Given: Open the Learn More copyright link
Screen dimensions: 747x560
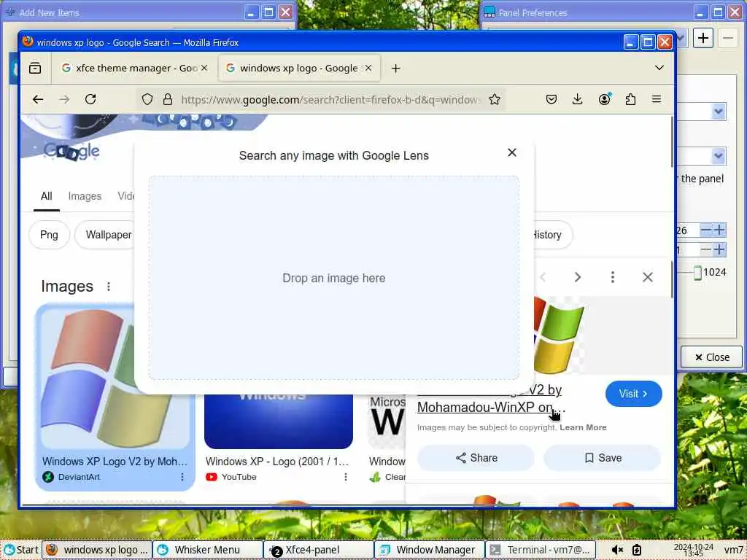Looking at the screenshot, I should [583, 427].
